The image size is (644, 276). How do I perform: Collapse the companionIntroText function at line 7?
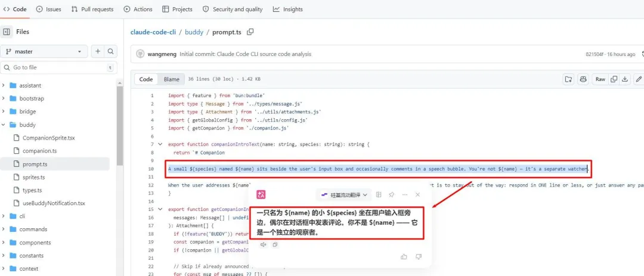coord(160,145)
